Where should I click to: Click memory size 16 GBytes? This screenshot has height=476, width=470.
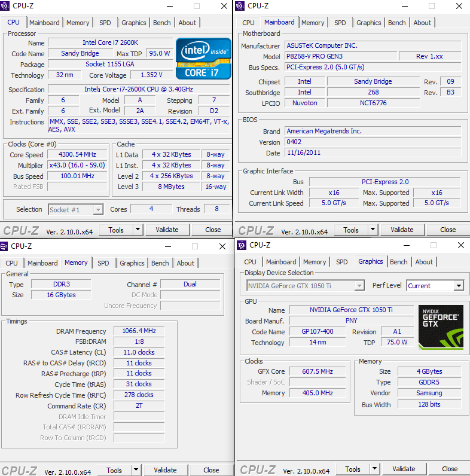[61, 295]
